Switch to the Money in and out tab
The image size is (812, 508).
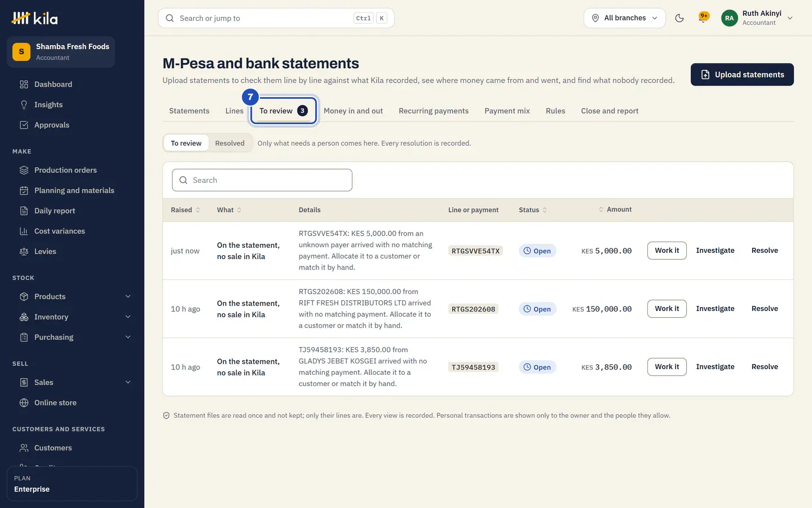coord(353,111)
